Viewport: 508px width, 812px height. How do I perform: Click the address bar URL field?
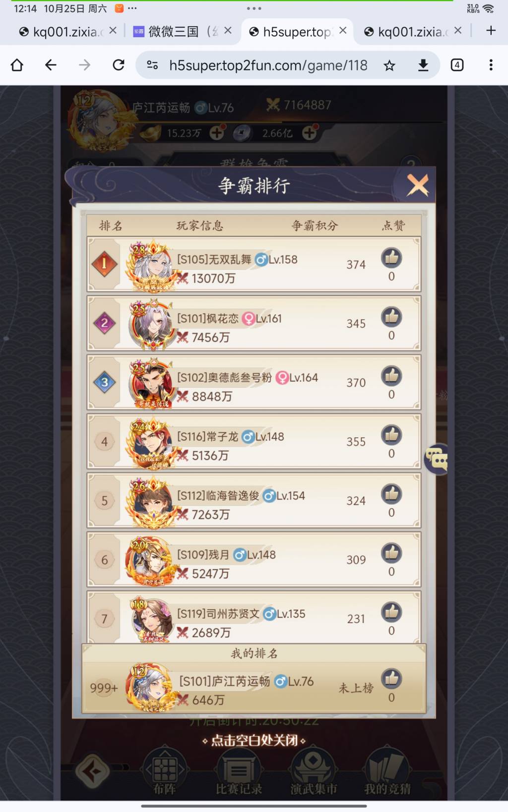[268, 65]
